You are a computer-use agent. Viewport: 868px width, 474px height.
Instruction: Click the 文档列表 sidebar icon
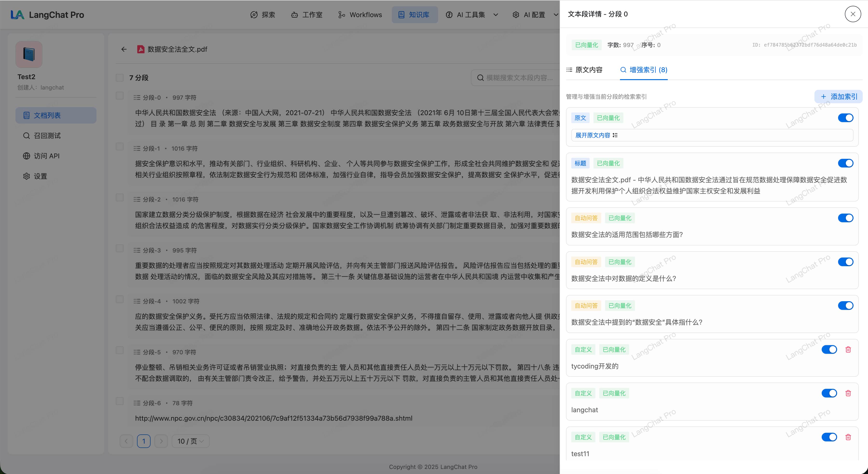[x=27, y=115]
